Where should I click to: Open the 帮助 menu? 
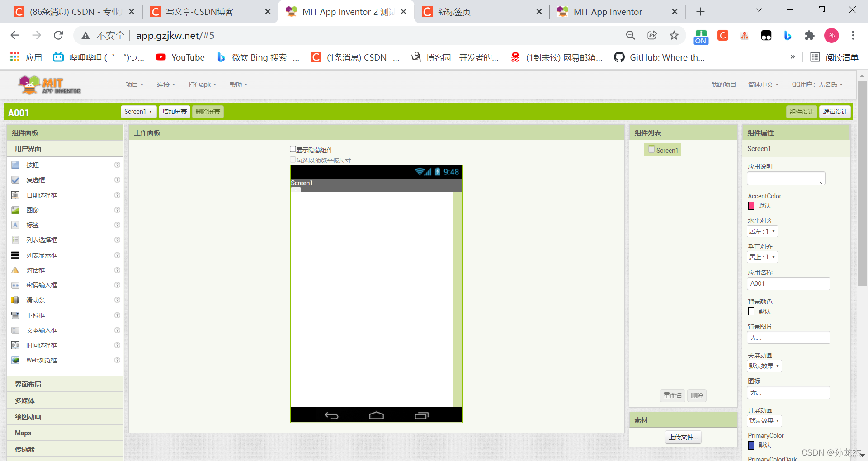point(238,85)
